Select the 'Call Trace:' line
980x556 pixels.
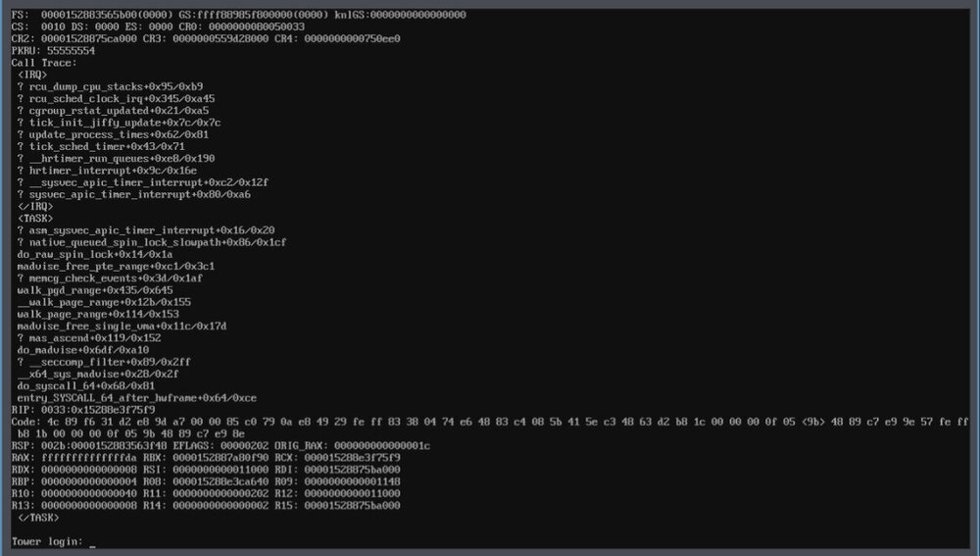pyautogui.click(x=44, y=63)
